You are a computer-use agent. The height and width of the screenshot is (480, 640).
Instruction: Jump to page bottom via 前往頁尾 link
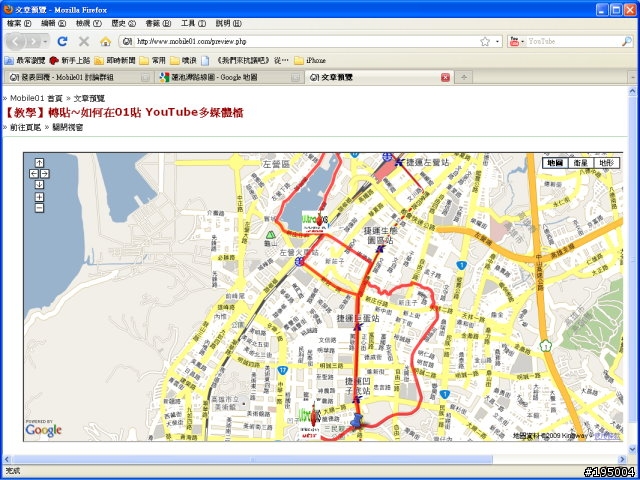(25, 128)
